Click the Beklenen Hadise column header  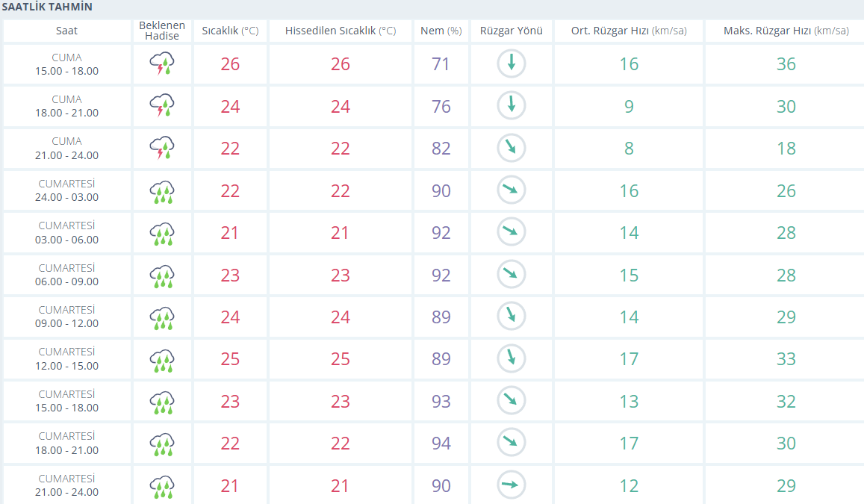(162, 31)
